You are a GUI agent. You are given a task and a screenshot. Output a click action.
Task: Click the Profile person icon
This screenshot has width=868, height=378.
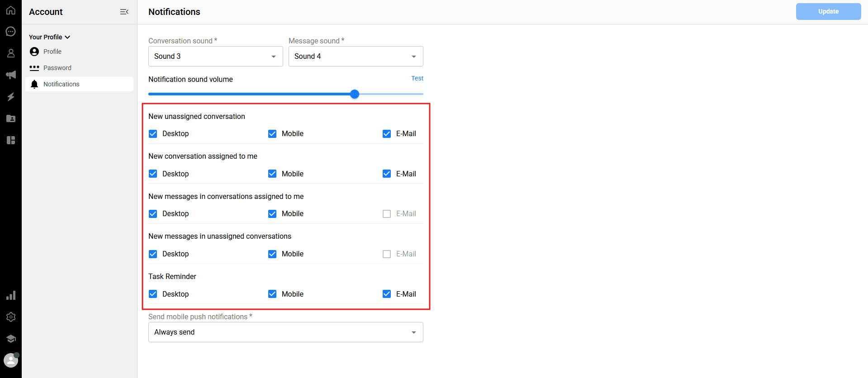click(34, 52)
